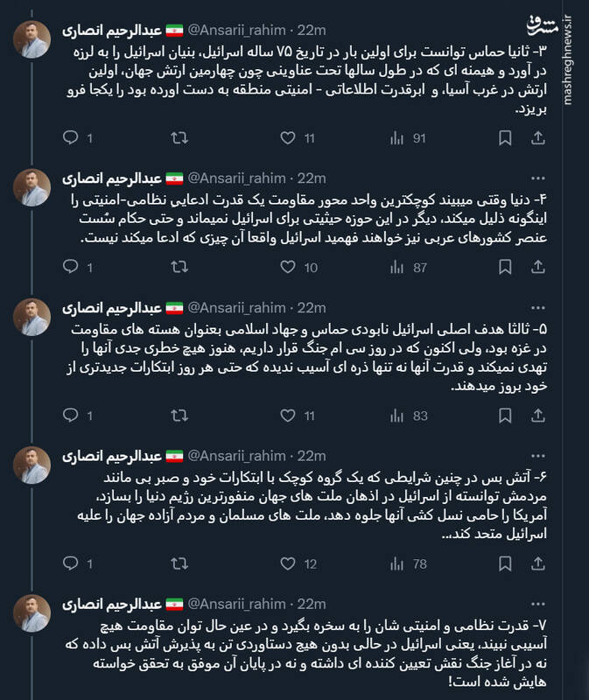The width and height of the screenshot is (589, 700).
Task: Like the tweet with 78 views
Action: [x=287, y=563]
